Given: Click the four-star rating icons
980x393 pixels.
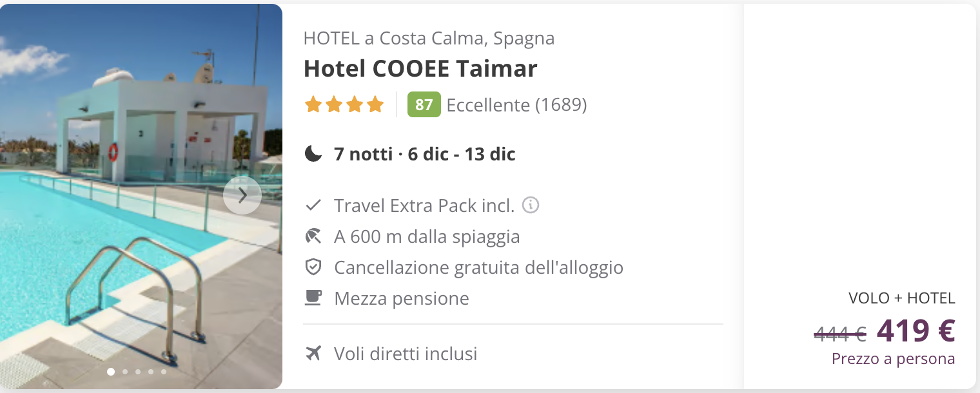Looking at the screenshot, I should coord(344,104).
